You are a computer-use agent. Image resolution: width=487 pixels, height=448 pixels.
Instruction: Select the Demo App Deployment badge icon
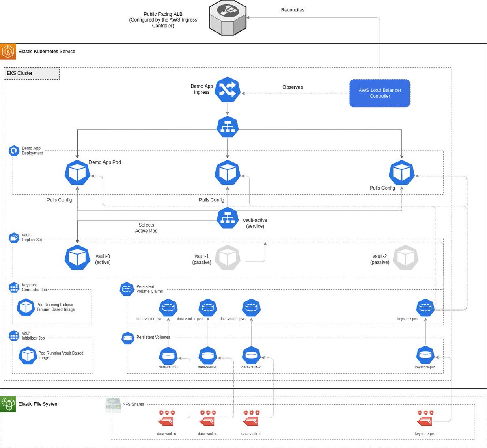pos(13,151)
